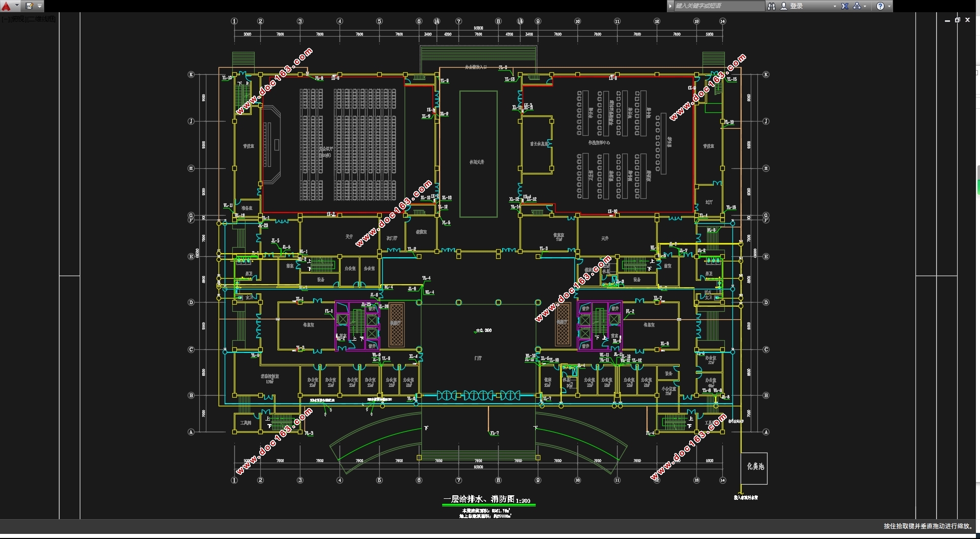Open the 登录 sign-in dropdown arrow
The width and height of the screenshot is (980, 539).
pyautogui.click(x=835, y=6)
